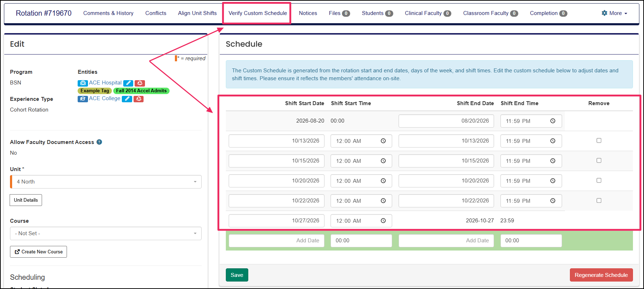Check Remove for the 10/13/2026 shift
This screenshot has width=644, height=289.
pyautogui.click(x=599, y=140)
